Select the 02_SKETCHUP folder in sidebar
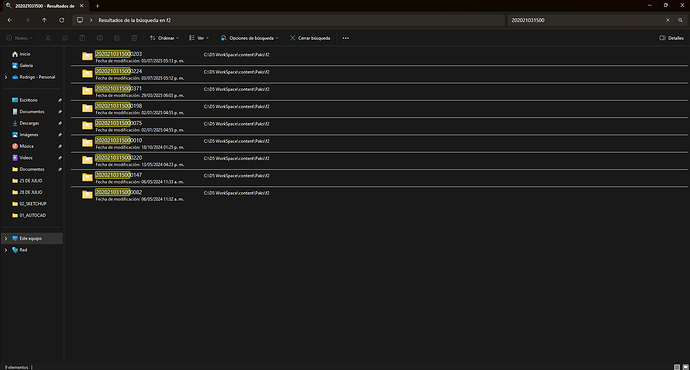 (33, 204)
